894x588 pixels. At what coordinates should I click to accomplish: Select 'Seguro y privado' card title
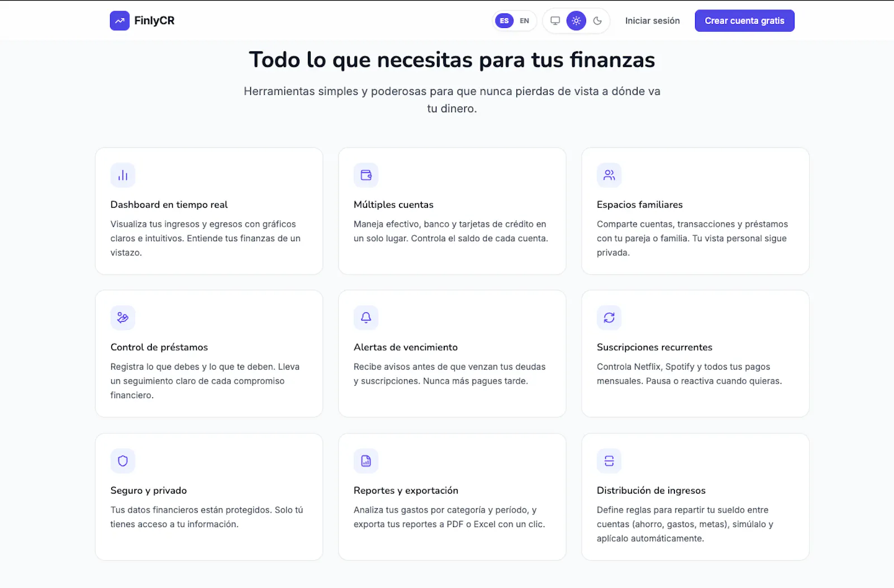(x=149, y=490)
